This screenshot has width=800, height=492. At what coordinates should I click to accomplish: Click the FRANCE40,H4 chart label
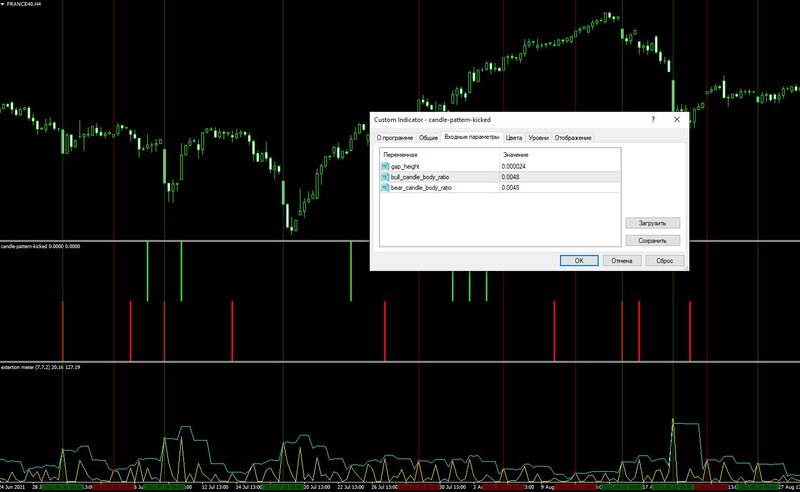tap(24, 4)
